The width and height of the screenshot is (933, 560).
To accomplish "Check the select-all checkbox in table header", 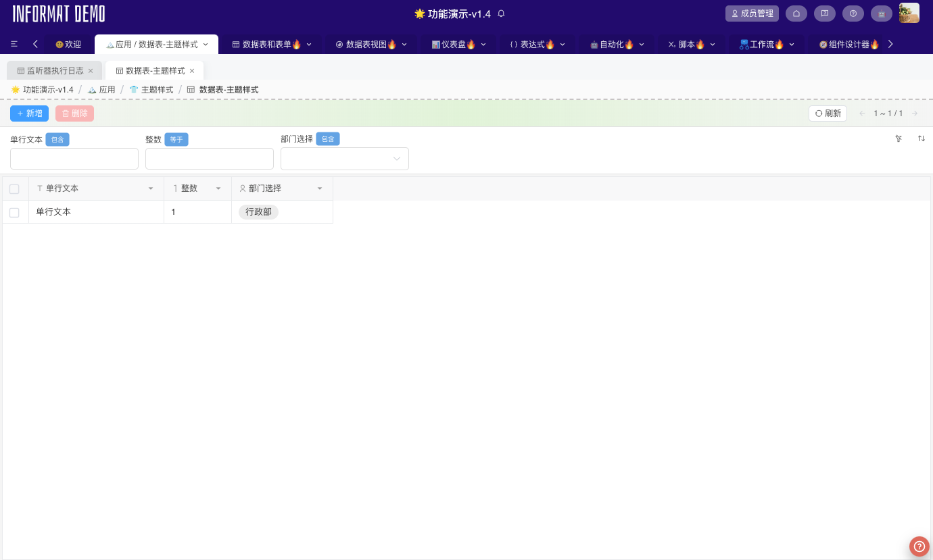I will pos(14,189).
